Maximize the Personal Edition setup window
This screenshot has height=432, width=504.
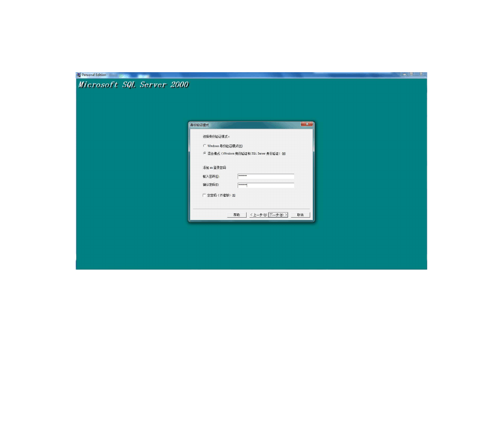click(x=411, y=74)
